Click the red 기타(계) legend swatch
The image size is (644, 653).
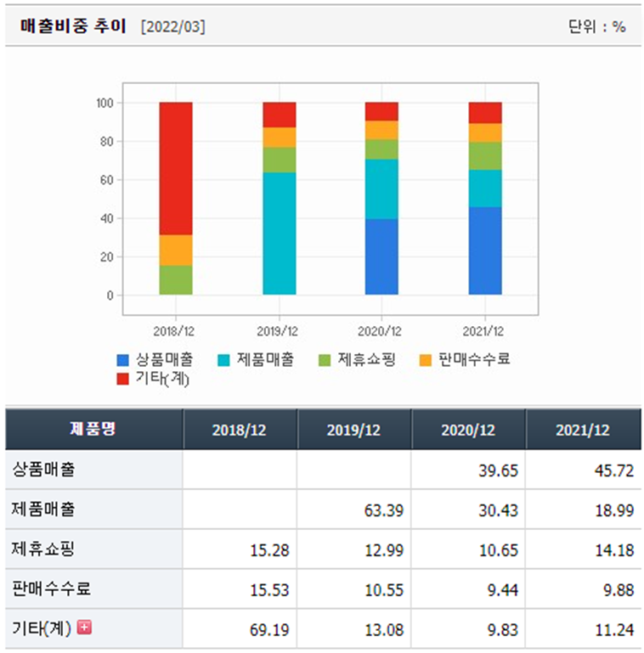(x=123, y=379)
